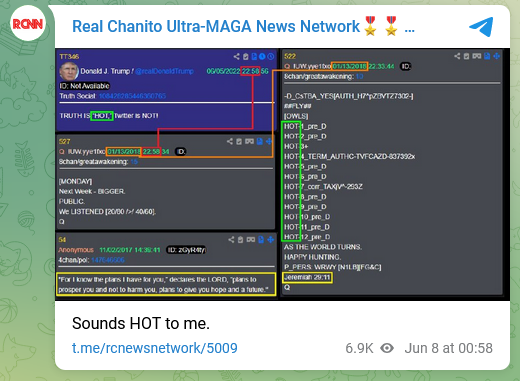Click the Truth Social post ID link

click(x=133, y=96)
